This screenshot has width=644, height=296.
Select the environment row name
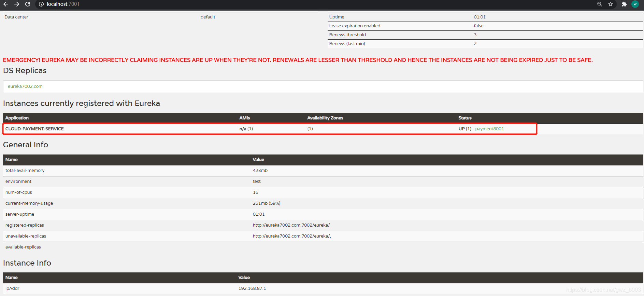18,181
